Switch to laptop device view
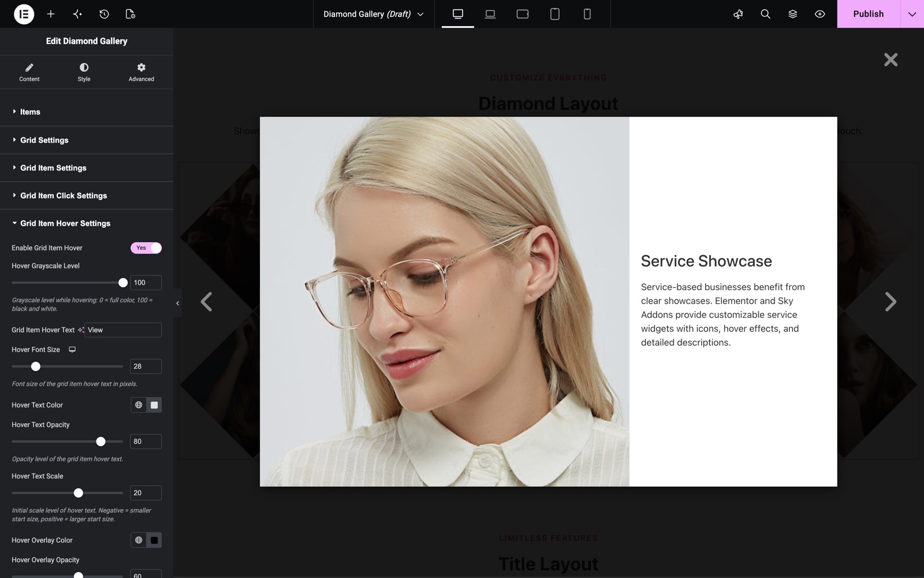This screenshot has height=578, width=924. click(490, 14)
